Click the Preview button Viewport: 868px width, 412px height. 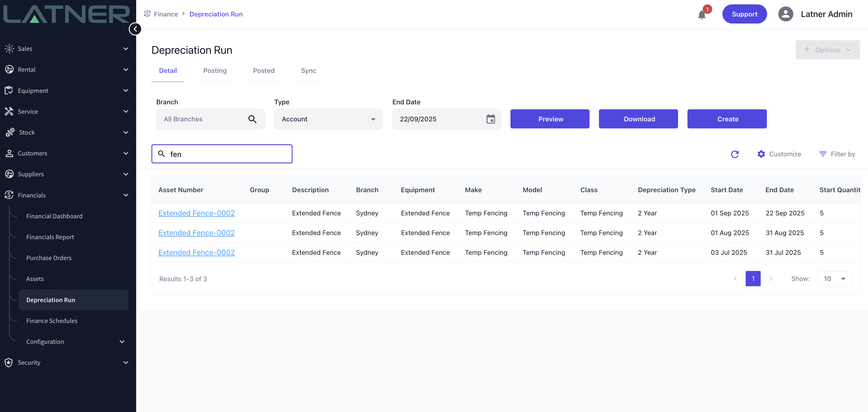click(x=550, y=119)
